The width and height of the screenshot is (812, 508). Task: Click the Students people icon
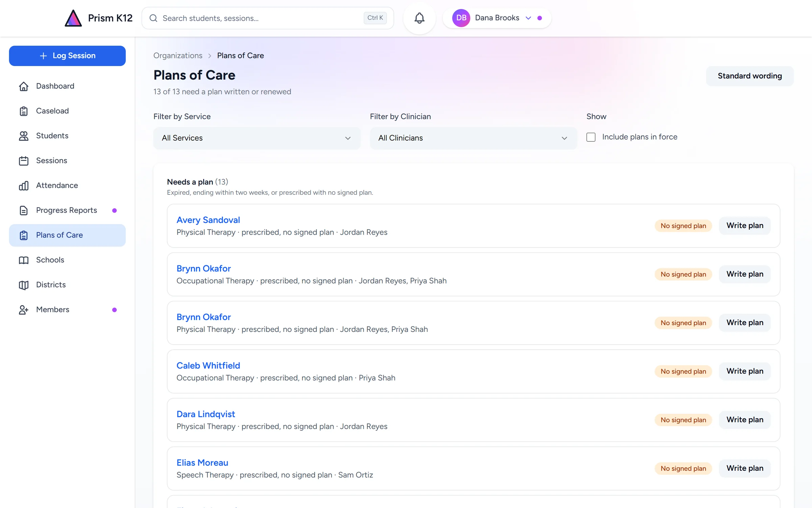(24, 136)
